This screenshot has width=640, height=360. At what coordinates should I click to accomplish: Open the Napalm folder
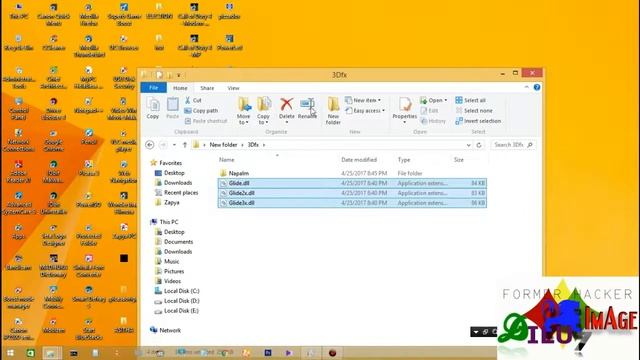click(x=239, y=173)
